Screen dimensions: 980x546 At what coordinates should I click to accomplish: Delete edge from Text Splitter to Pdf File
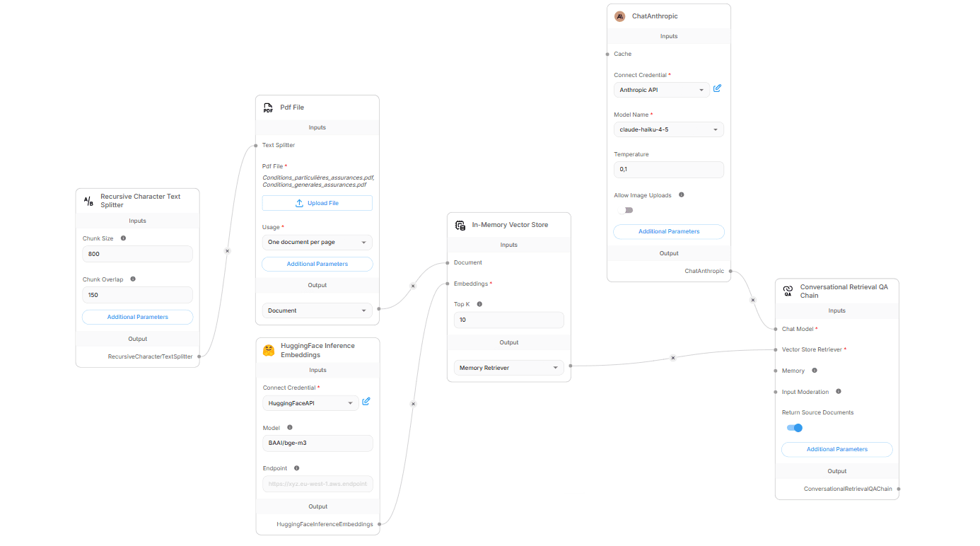[x=227, y=250]
